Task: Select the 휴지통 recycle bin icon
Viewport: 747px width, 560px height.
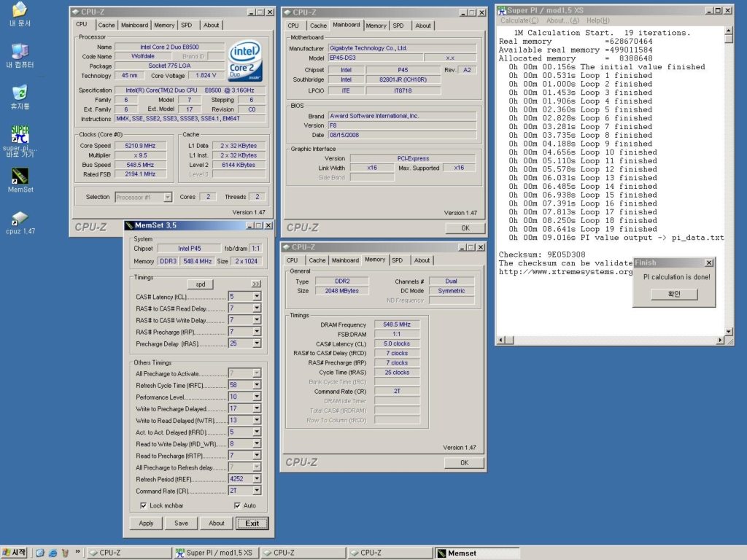Action: coord(20,97)
